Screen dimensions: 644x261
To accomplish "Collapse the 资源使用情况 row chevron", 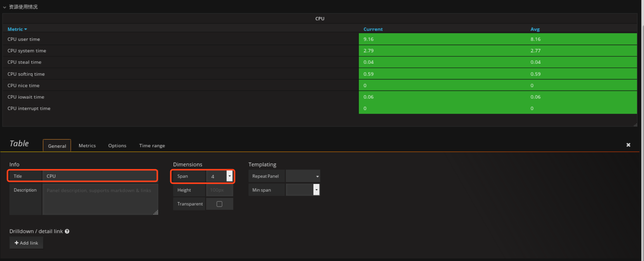I will 4,7.
